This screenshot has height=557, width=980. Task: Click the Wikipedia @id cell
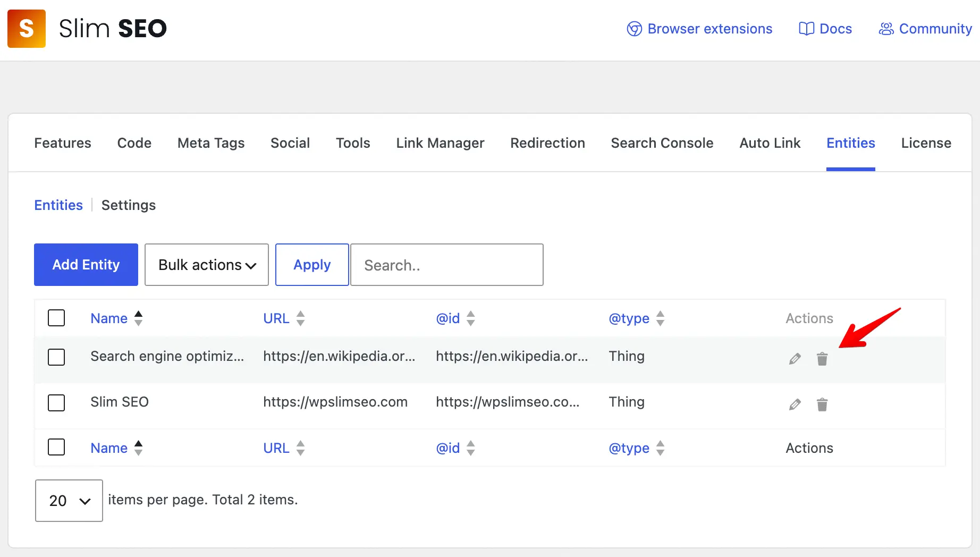(x=512, y=356)
